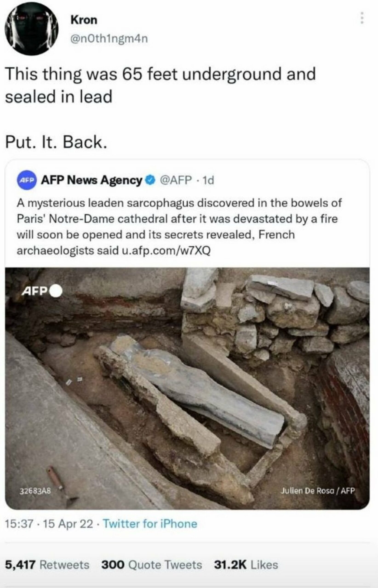
Task: Click the AFP News Agency name in quoted tweet
Action: (x=92, y=181)
